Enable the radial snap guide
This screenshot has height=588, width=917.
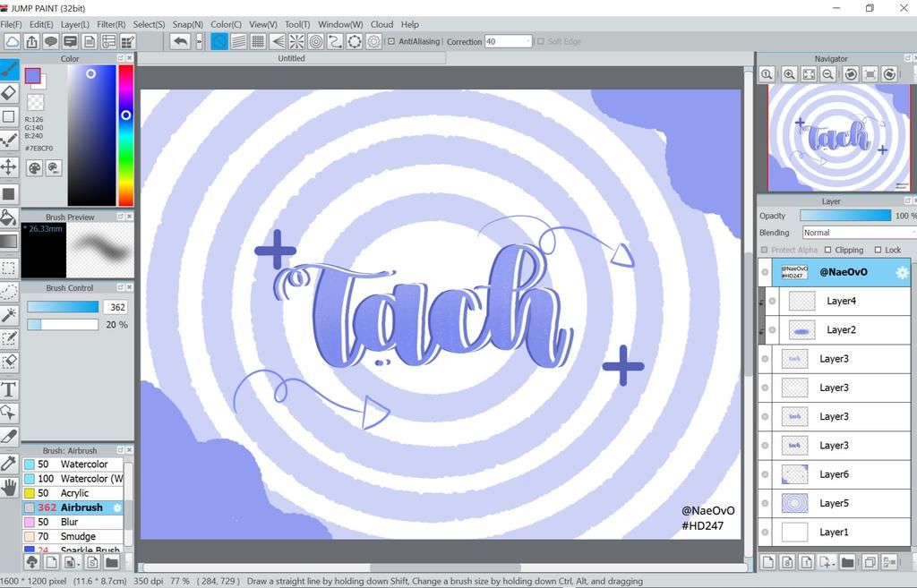[x=296, y=41]
